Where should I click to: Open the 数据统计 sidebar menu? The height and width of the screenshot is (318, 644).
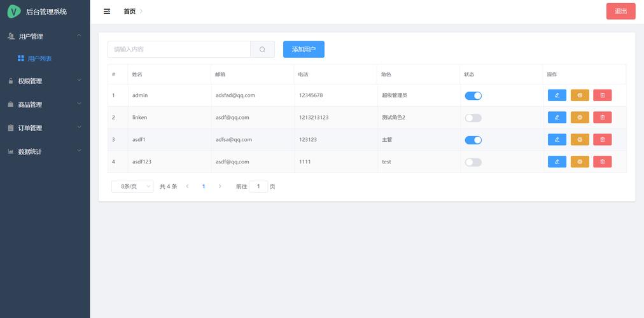[45, 151]
